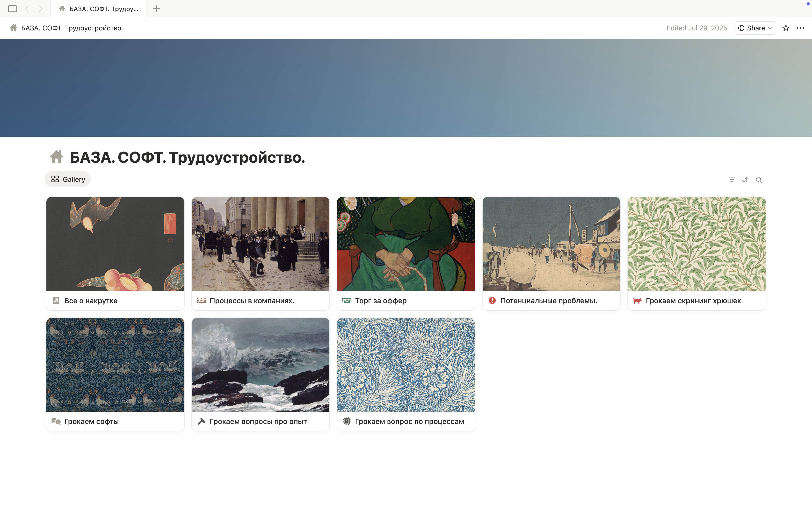The height and width of the screenshot is (507, 812).
Task: Open a new tab with the plus button
Action: point(156,9)
